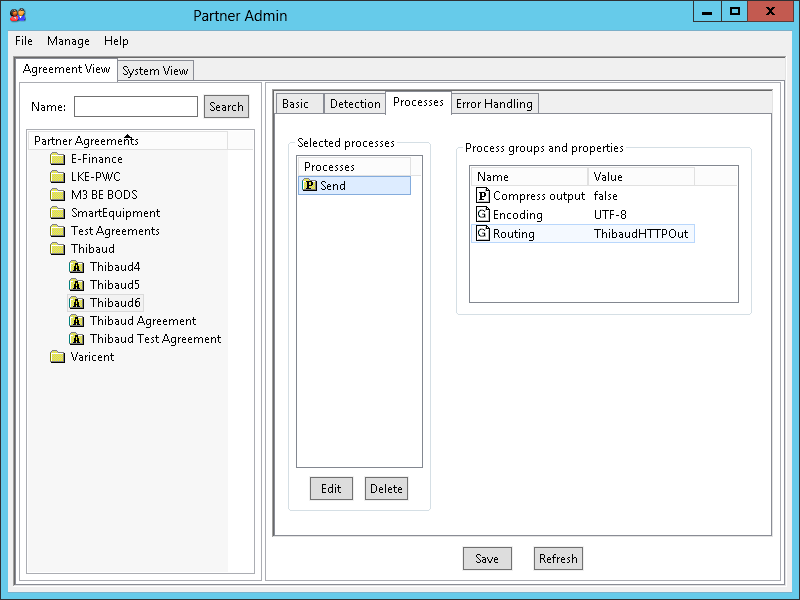
Task: Open the Detection tab
Action: (x=355, y=104)
